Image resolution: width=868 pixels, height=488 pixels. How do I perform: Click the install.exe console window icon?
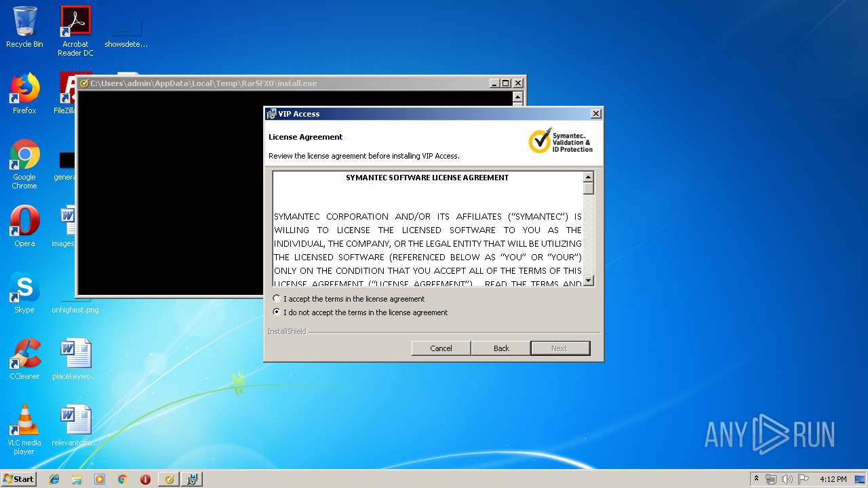coord(84,83)
